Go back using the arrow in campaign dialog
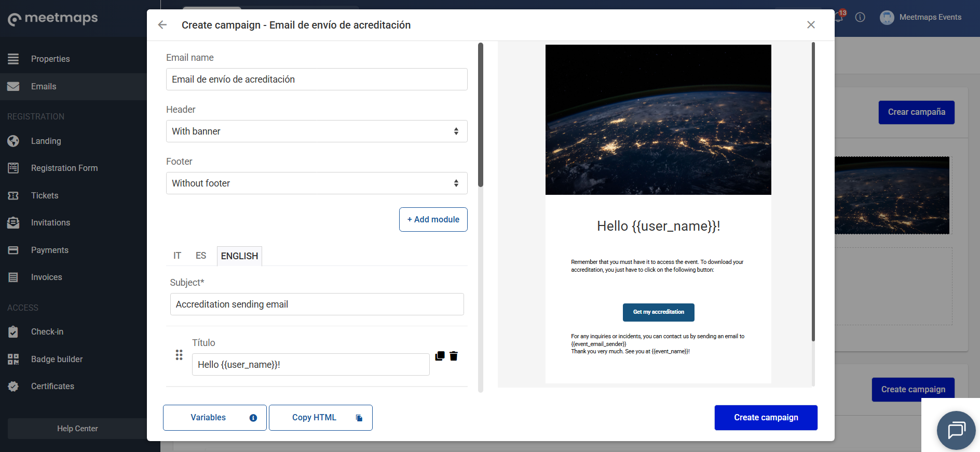This screenshot has width=980, height=452. 162,25
